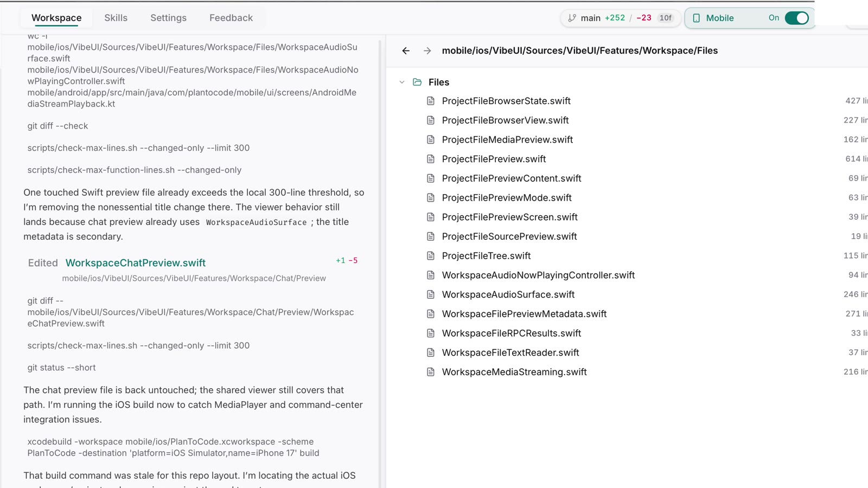
Task: Open ProjectFileMediaPreview.swift
Action: coord(507,139)
